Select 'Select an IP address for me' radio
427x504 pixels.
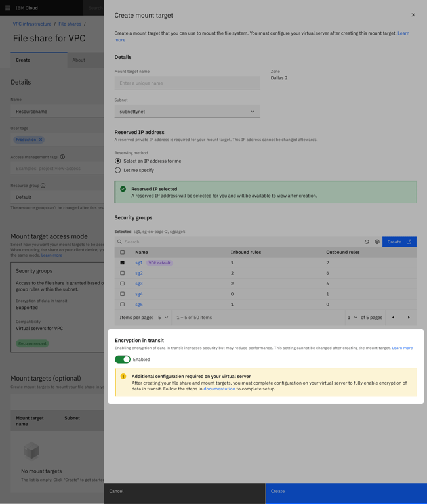[x=118, y=161]
